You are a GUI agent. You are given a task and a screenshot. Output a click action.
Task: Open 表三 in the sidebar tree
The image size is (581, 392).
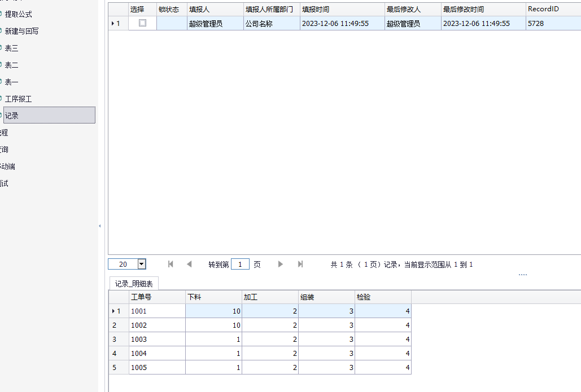(11, 48)
